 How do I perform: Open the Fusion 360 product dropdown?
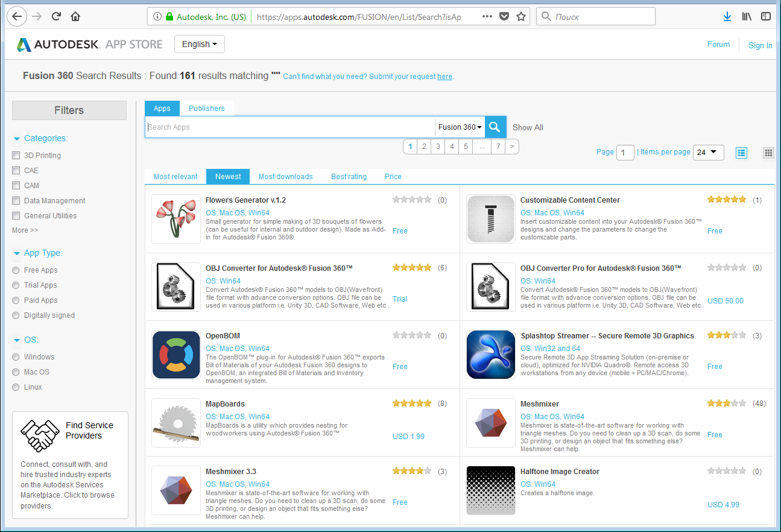[x=460, y=127]
